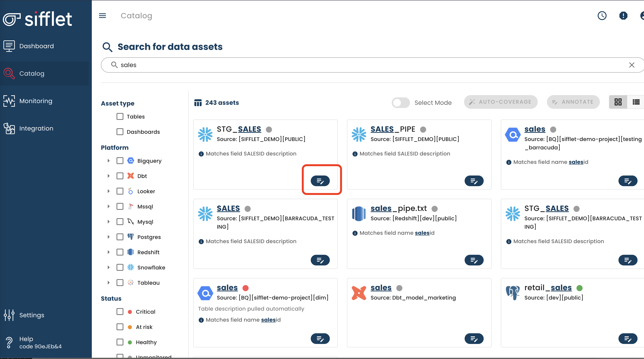Image resolution: width=644 pixels, height=359 pixels.
Task: Clear the search field with X
Action: click(632, 65)
